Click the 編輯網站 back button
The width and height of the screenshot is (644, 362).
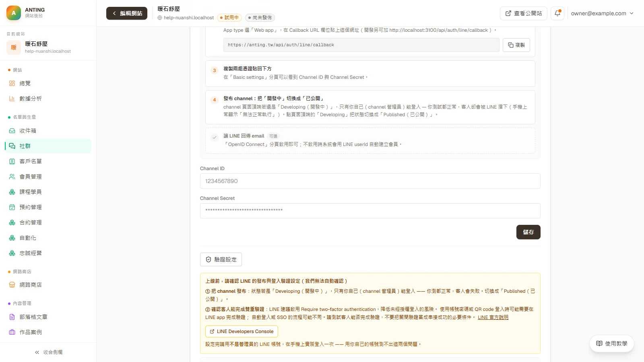[x=127, y=13]
